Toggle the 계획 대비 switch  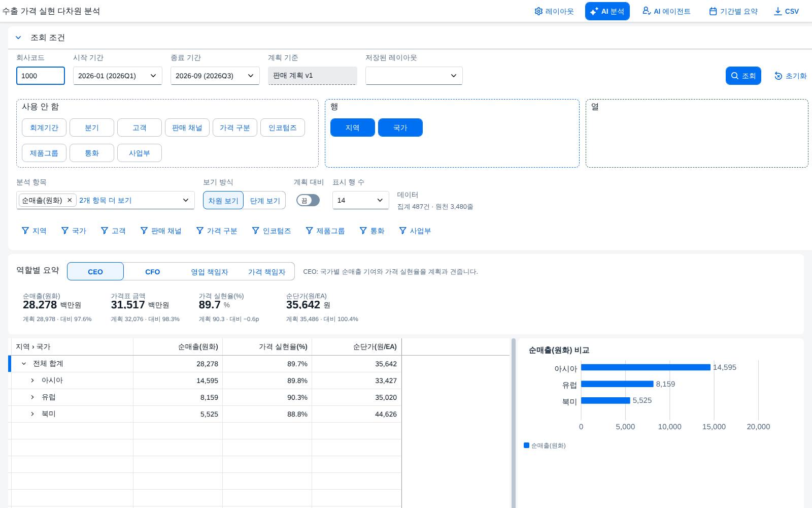coord(308,200)
